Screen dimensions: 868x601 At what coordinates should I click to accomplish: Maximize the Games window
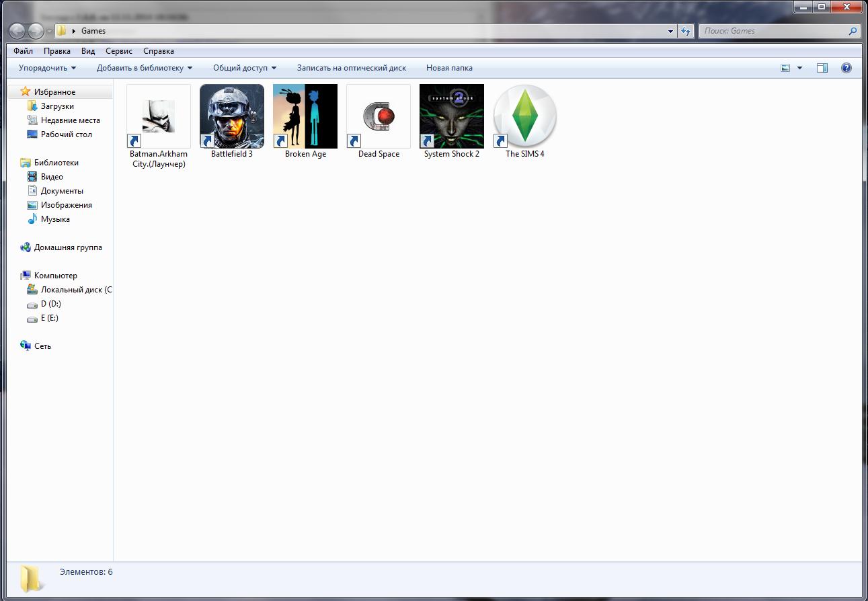[821, 7]
